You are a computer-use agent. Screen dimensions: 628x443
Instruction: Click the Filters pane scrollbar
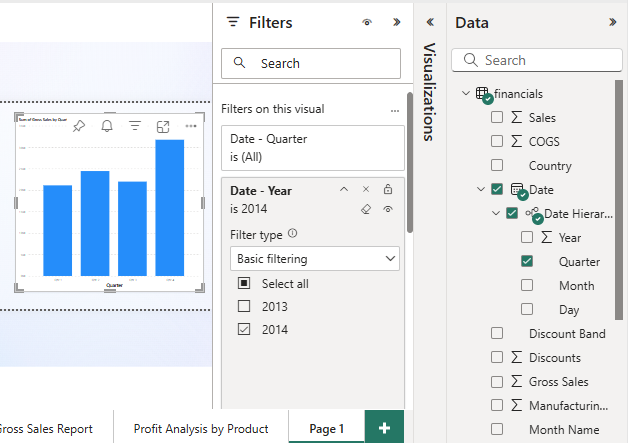[409, 162]
